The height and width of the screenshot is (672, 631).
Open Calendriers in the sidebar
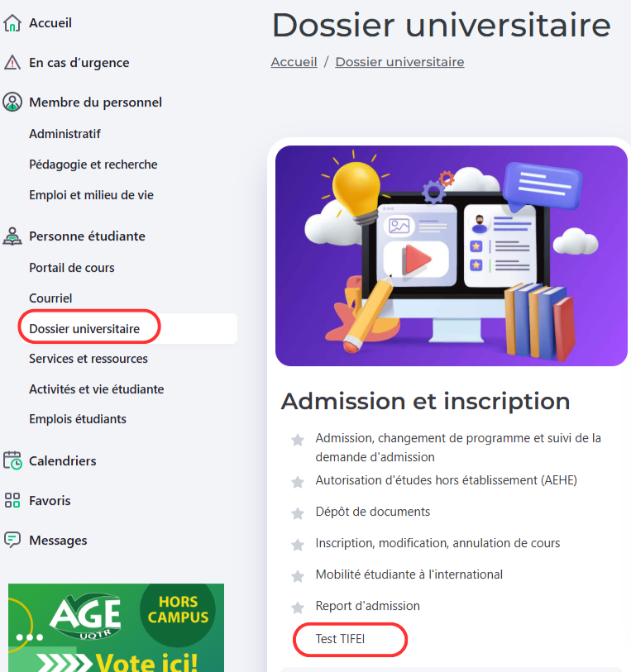62,461
